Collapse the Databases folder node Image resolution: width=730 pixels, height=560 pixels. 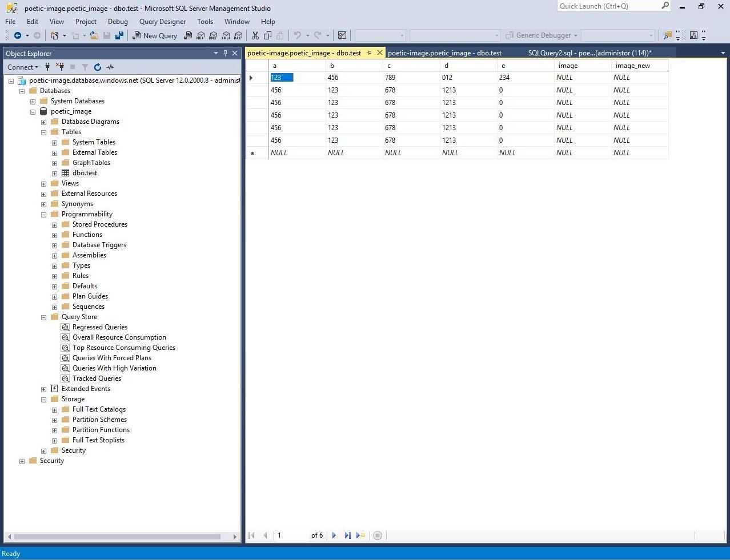[x=22, y=91]
